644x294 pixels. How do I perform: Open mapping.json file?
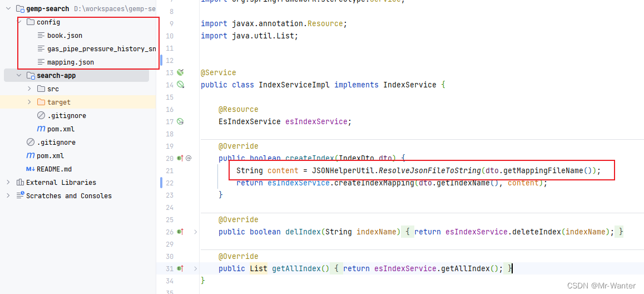point(70,62)
